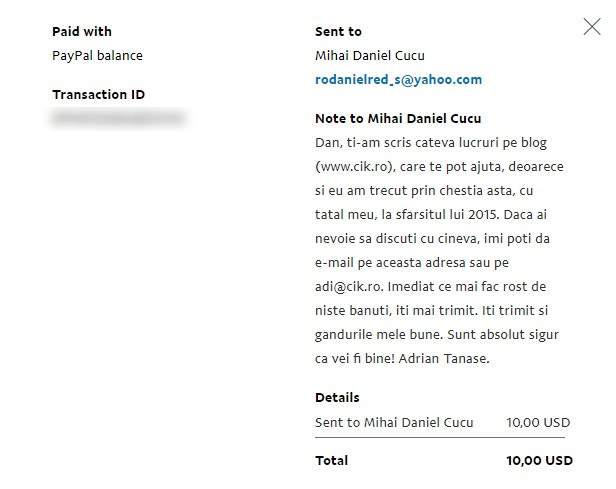Select the 'Sent to' heading
The image size is (616, 489).
(338, 31)
